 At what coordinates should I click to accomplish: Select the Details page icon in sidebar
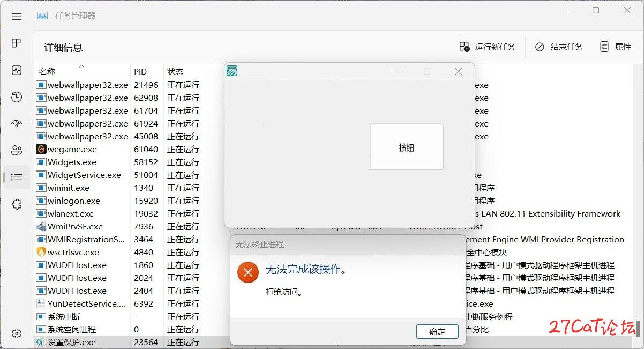click(17, 177)
